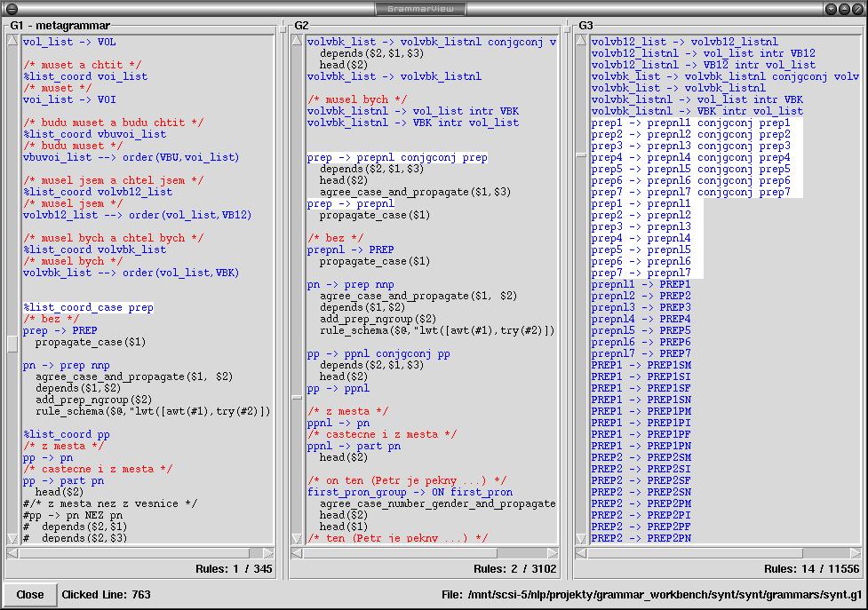
Task: Select highlighted '%list_coord_case prep' line in G1
Action: 88,307
